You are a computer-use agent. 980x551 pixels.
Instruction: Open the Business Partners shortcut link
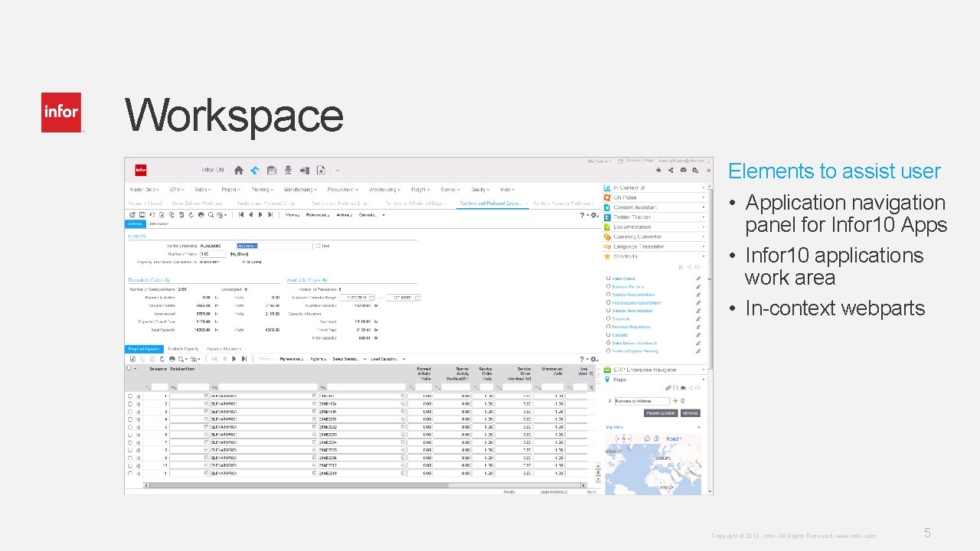[x=628, y=287]
